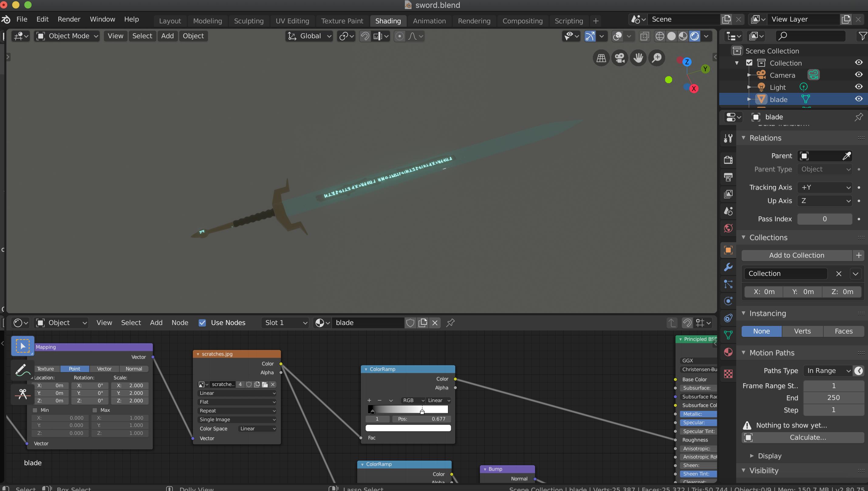Activate Select Box tool in node editor
Screen dimensions: 868x491
coord(22,346)
